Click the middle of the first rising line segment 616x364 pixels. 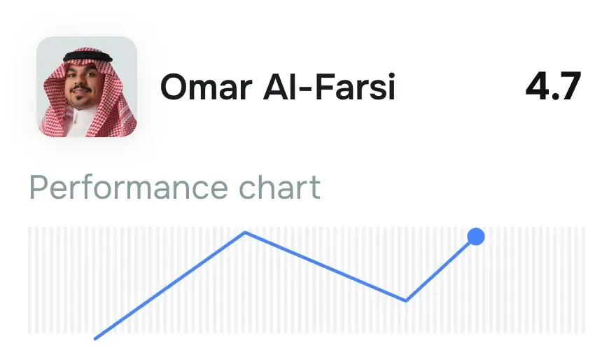click(x=170, y=286)
